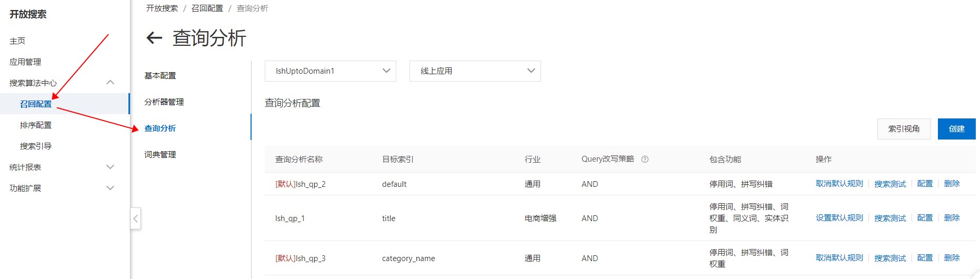
Task: Switch to the 分析器管理 tab
Action: 164,102
